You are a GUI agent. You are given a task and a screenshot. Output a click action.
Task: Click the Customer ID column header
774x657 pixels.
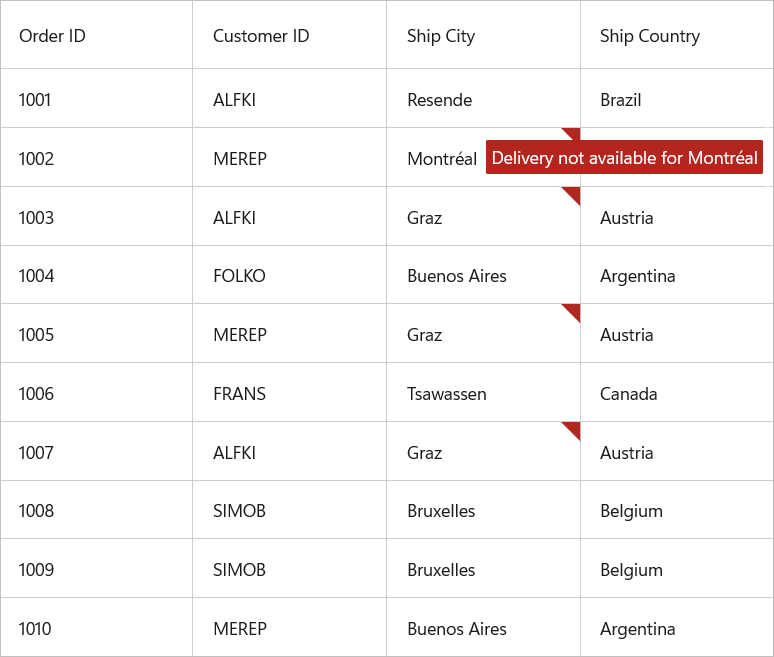point(261,36)
